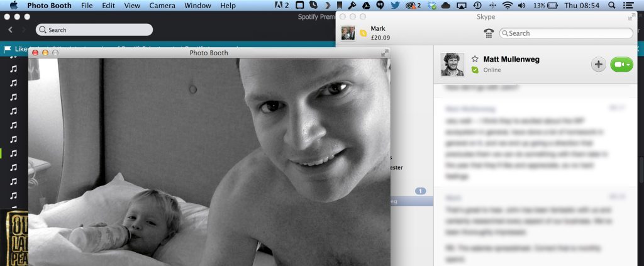Click the Thu 08:54 clock

click(582, 5)
